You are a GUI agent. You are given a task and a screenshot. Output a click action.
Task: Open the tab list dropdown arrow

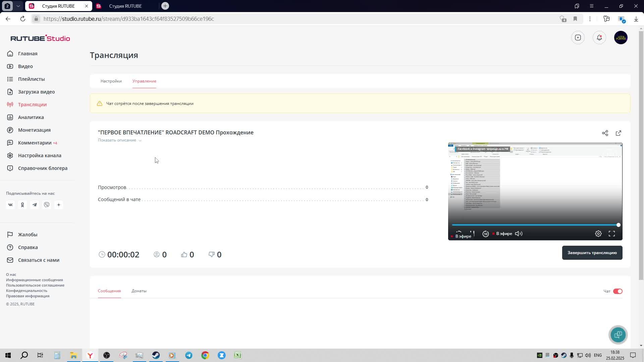click(18, 6)
